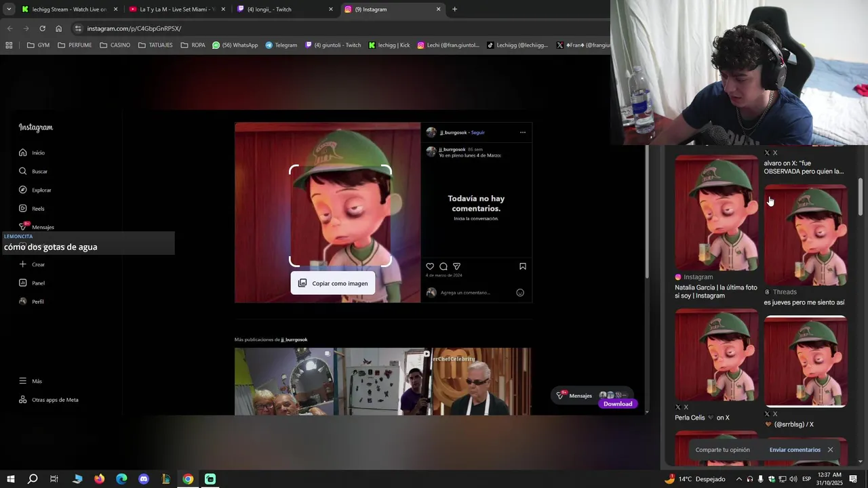Open floating Mensajes chat widget

point(593,395)
